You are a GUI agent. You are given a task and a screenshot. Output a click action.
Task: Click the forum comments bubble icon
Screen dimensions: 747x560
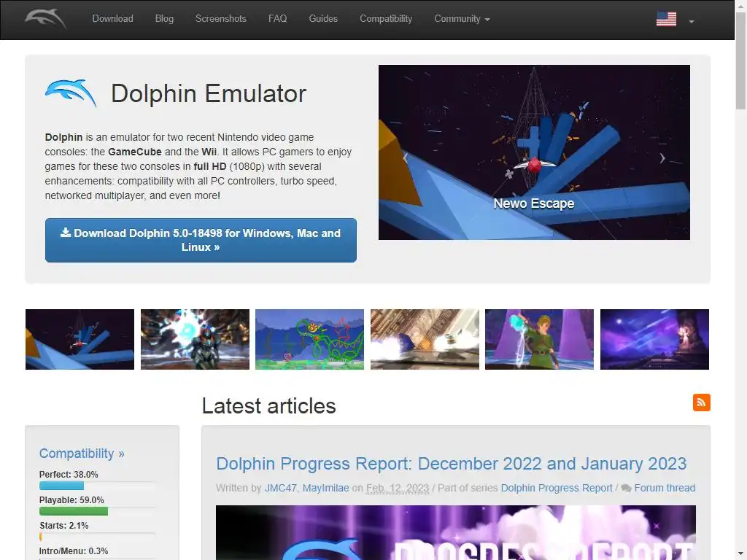click(x=626, y=488)
